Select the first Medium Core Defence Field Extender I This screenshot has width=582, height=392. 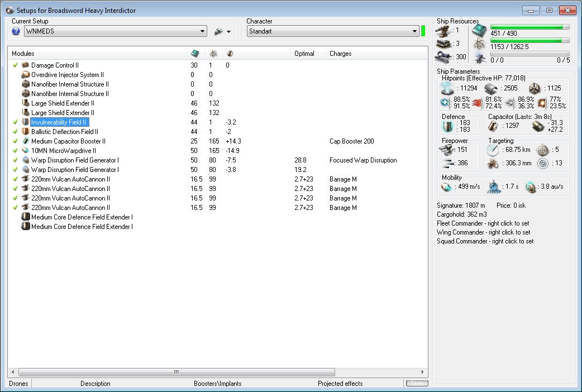click(x=218, y=217)
